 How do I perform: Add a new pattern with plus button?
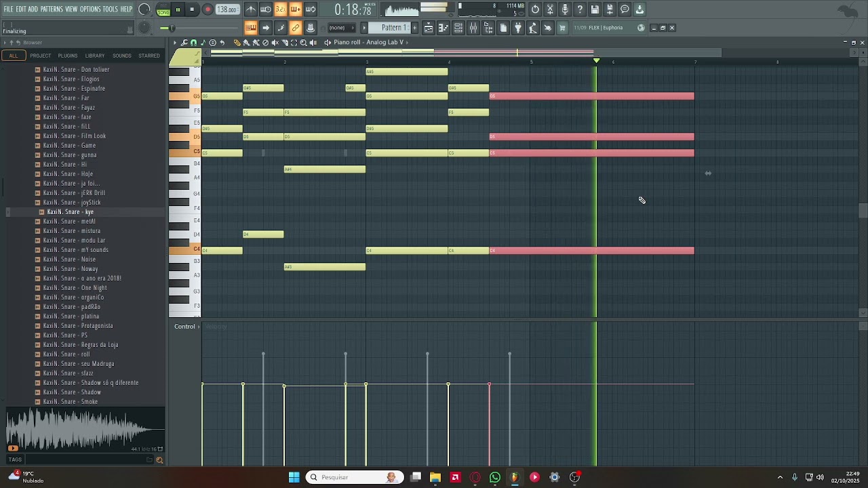415,28
